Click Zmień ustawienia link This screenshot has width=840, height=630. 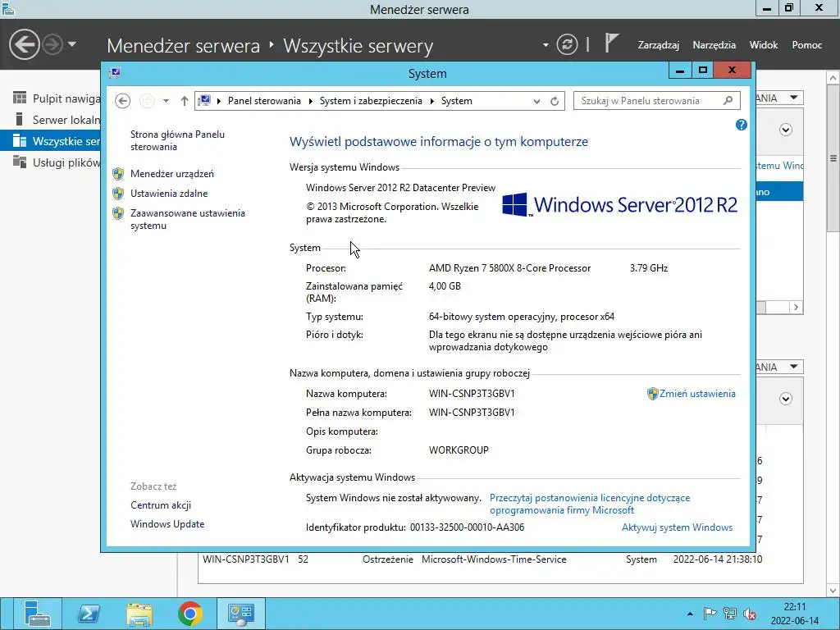pos(697,394)
